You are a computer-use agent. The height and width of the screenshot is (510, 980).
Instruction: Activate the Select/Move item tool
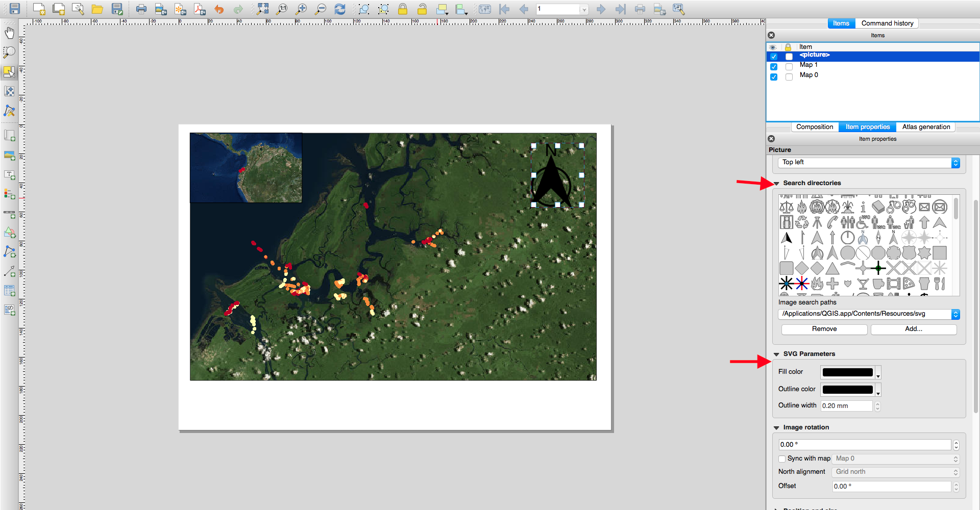coord(9,72)
